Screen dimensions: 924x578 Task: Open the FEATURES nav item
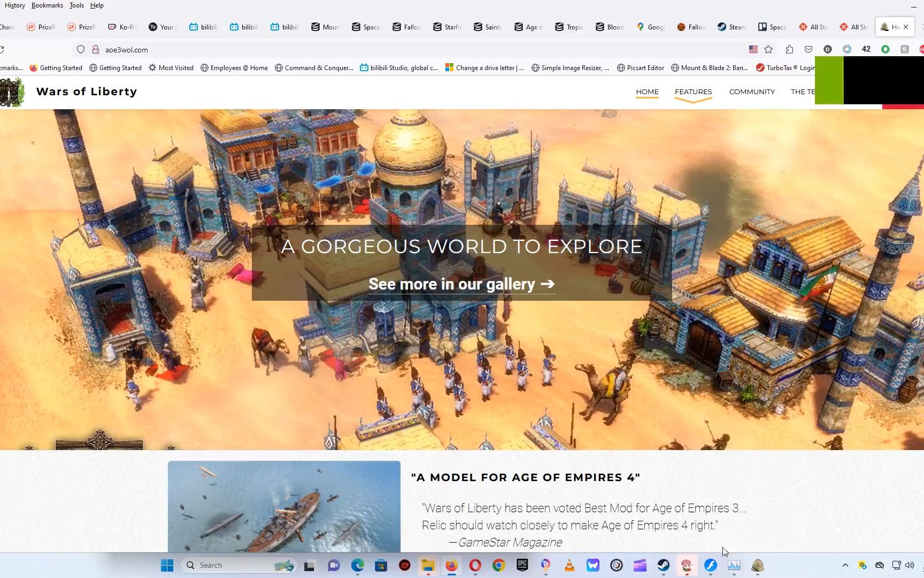[x=693, y=92]
